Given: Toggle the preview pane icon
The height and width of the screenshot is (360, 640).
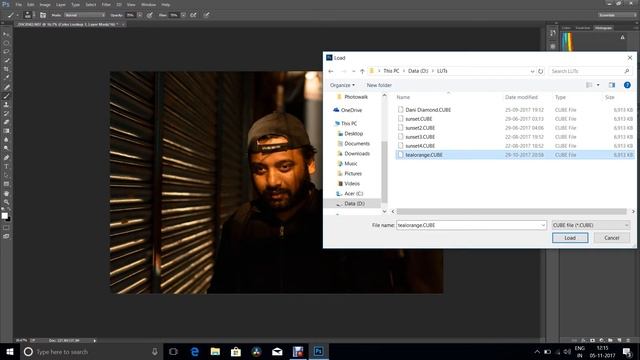Looking at the screenshot, I should (x=611, y=85).
